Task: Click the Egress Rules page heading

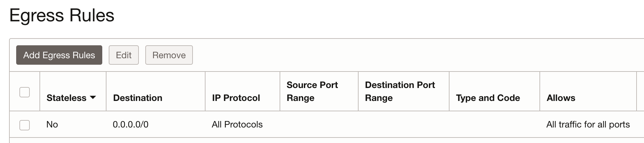Action: pyautogui.click(x=62, y=15)
